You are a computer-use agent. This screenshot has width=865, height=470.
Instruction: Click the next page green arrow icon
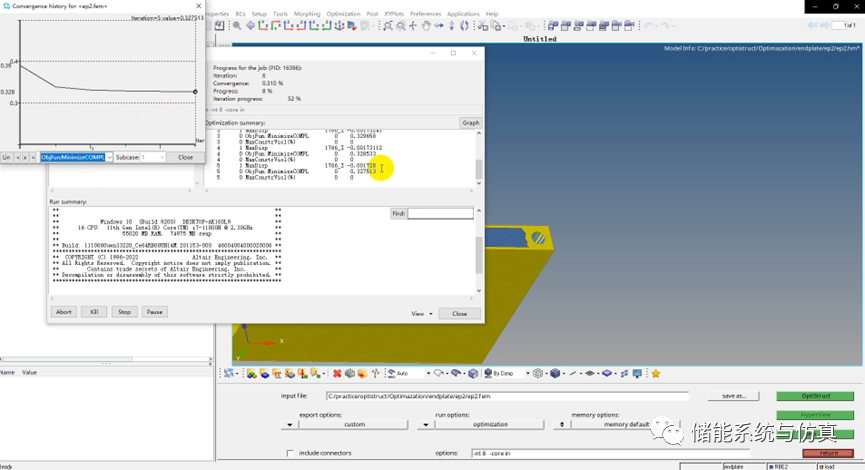tap(824, 25)
